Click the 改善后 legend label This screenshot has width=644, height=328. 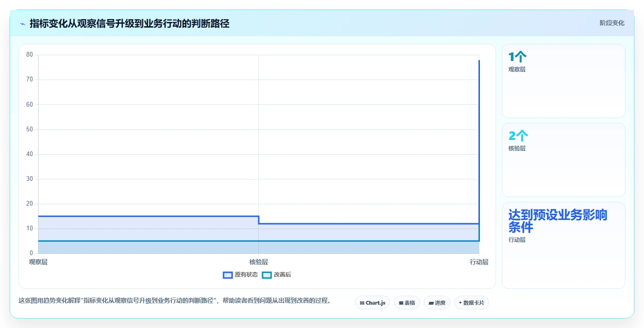tap(283, 275)
